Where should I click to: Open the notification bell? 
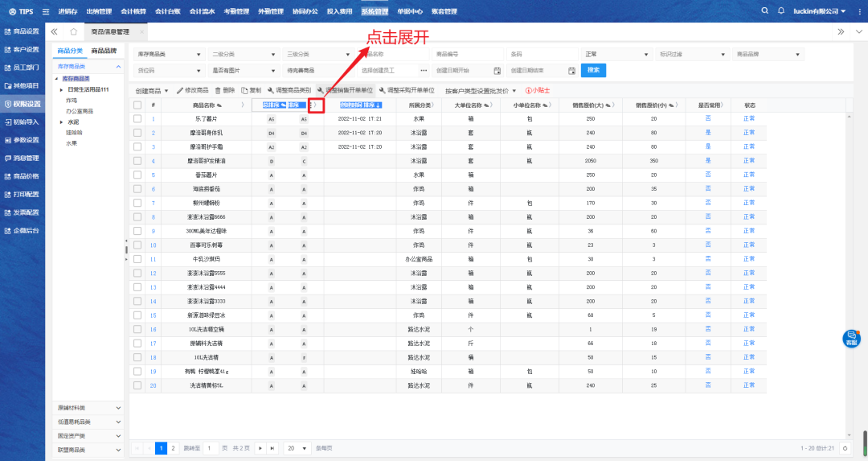pos(781,11)
